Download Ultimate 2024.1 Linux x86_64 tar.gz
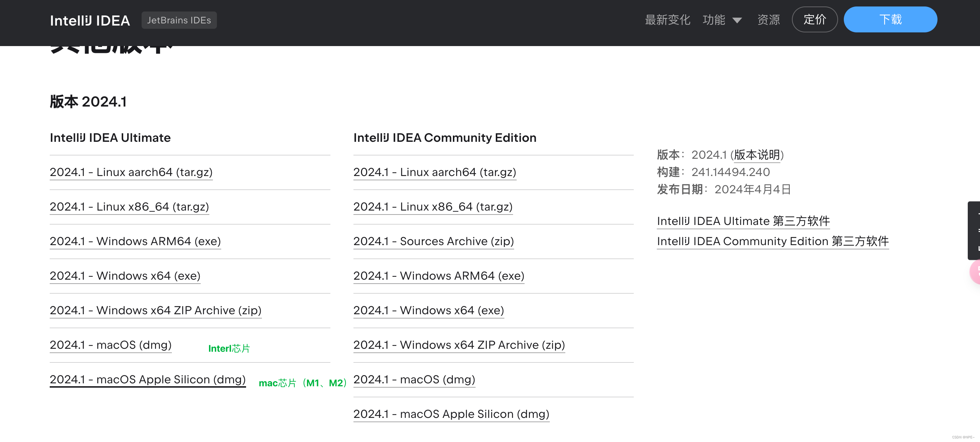Image resolution: width=980 pixels, height=442 pixels. [x=129, y=207]
